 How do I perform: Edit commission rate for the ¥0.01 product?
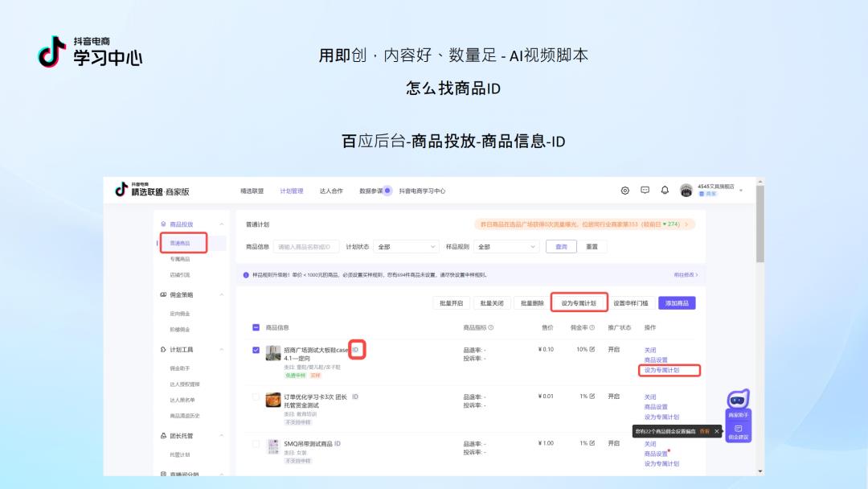(592, 397)
